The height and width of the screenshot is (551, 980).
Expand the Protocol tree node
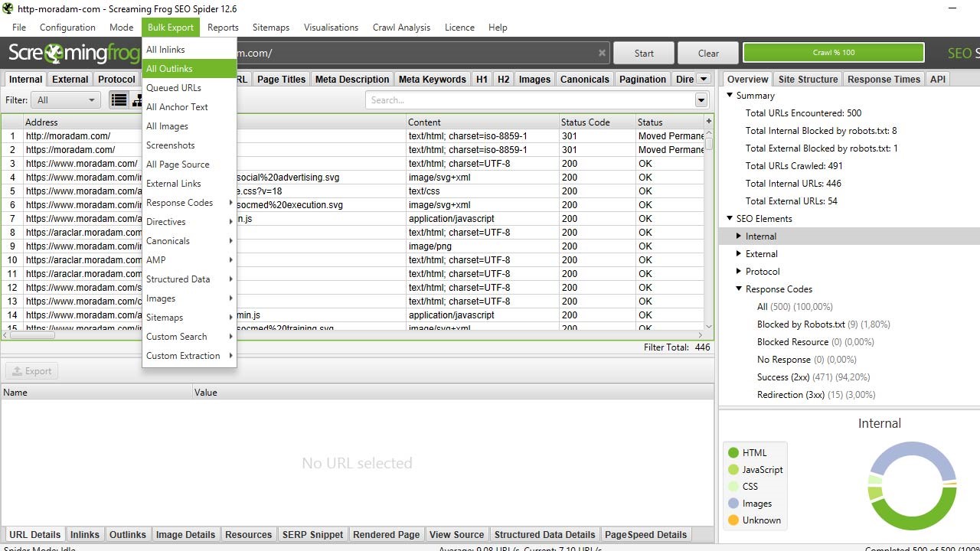point(739,272)
